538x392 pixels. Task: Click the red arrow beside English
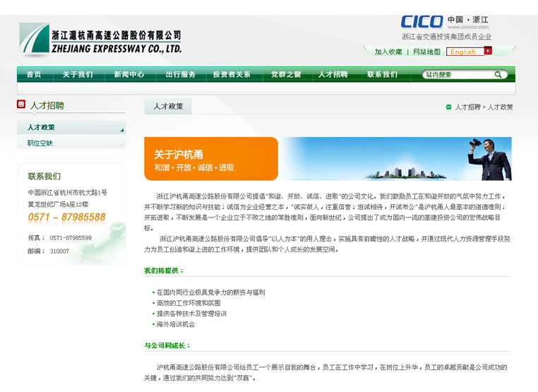click(488, 51)
